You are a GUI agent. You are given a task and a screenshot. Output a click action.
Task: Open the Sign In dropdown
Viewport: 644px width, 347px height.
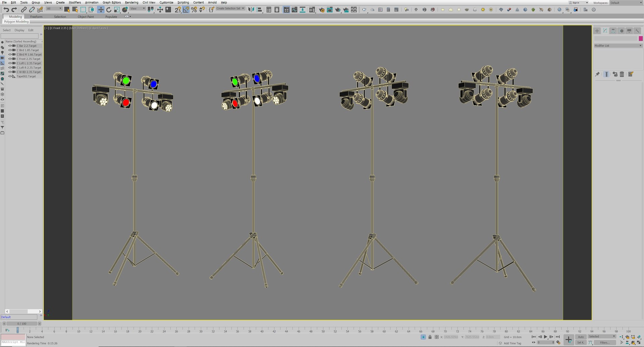click(x=579, y=3)
